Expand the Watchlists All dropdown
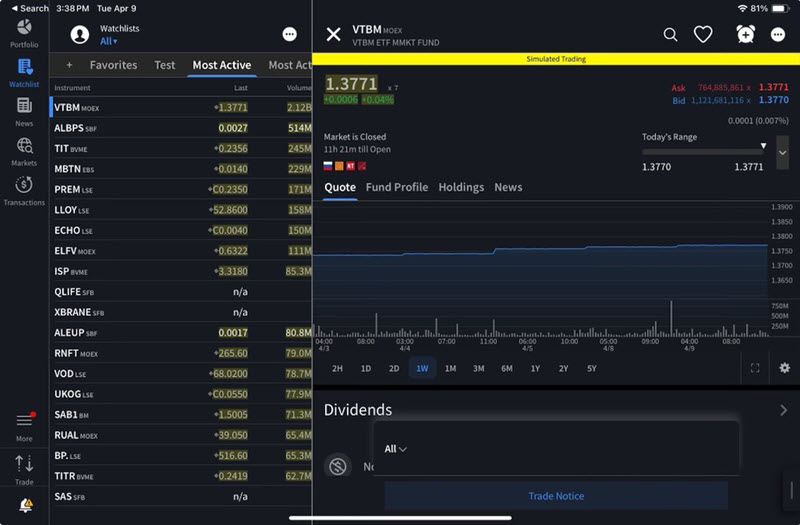The image size is (800, 525). point(109,41)
